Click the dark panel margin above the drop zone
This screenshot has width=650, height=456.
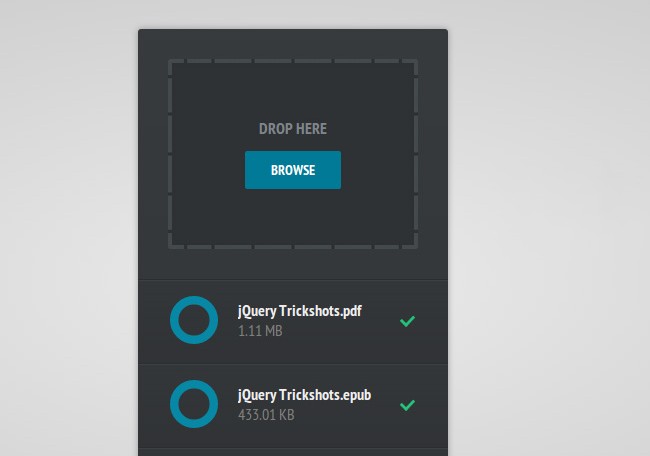[x=292, y=43]
